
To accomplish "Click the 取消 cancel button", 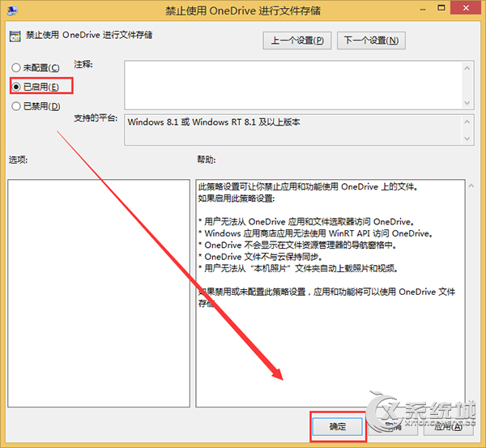I will click(393, 427).
